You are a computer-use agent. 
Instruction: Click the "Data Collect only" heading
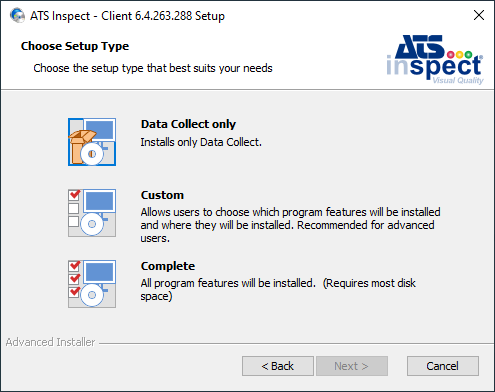click(x=188, y=124)
